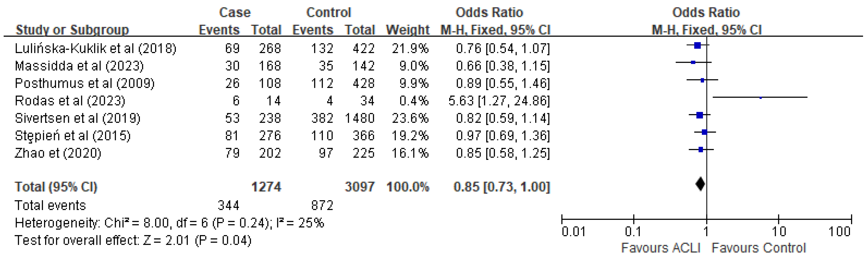Click the 'Favours ACLI' axis label
Viewport: 868px width, 262px height.
660,248
